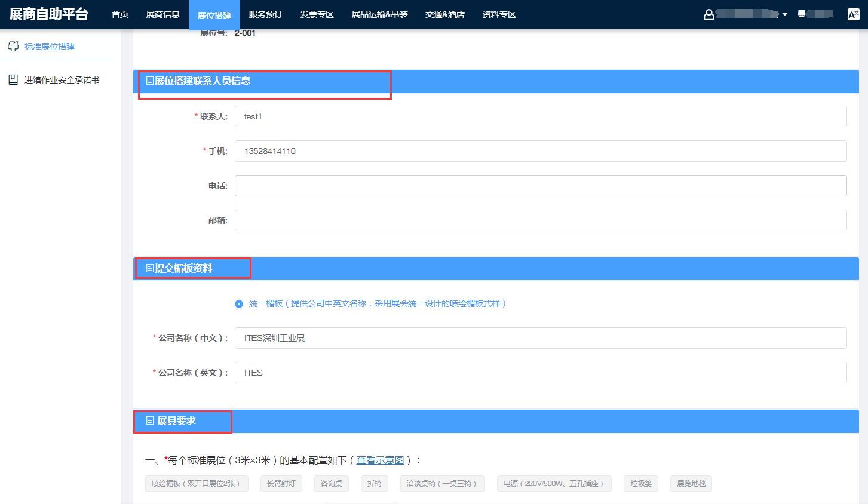Open the 展商信息 menu
This screenshot has height=504, width=868.
point(162,14)
